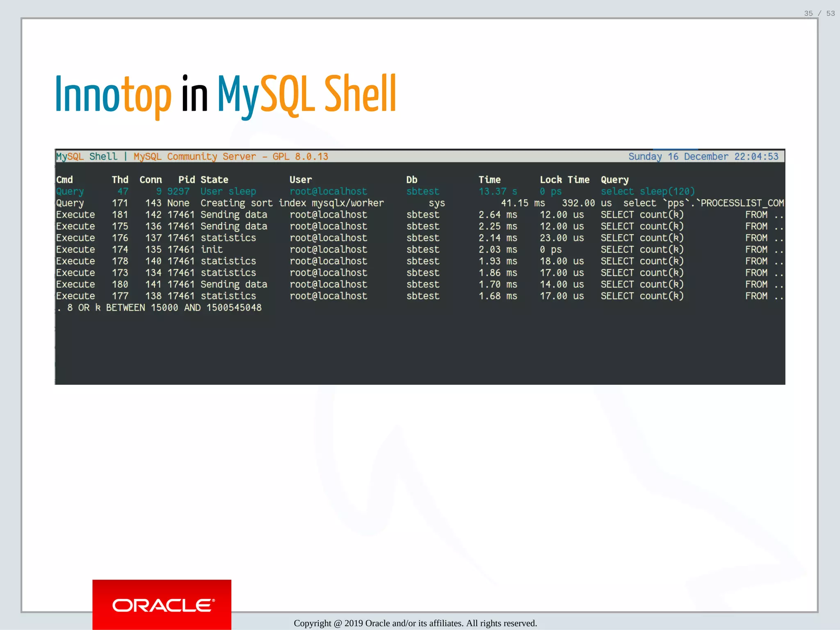Click the Oracle copyright notice text
The image size is (840, 630).
pyautogui.click(x=415, y=623)
